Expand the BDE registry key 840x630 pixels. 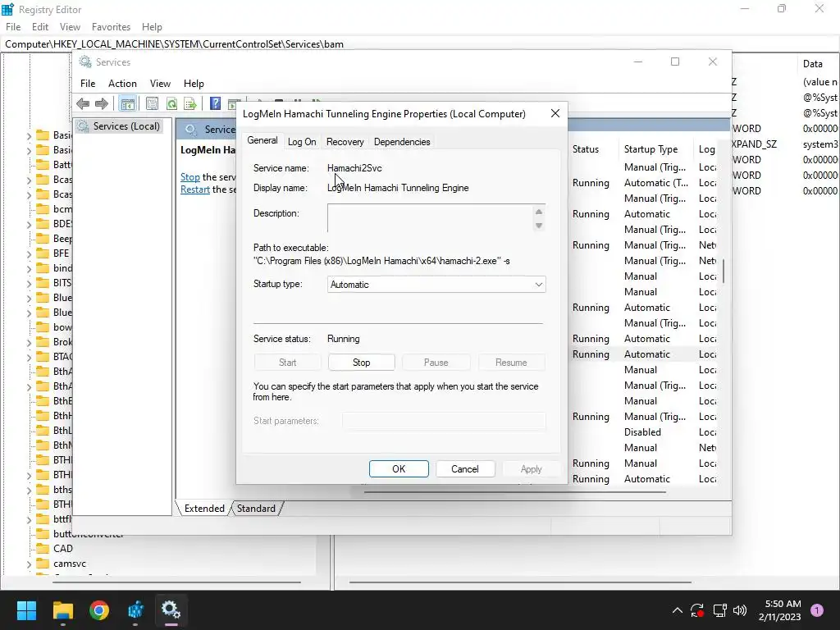(29, 224)
